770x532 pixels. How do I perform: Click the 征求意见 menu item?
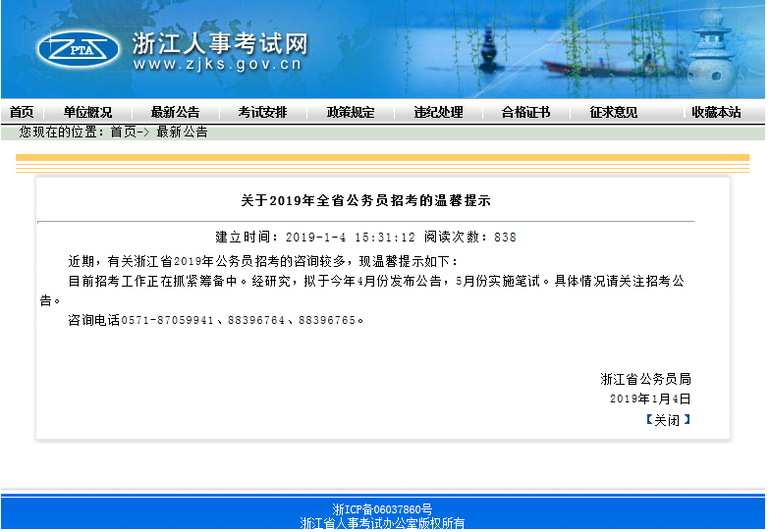coord(613,112)
